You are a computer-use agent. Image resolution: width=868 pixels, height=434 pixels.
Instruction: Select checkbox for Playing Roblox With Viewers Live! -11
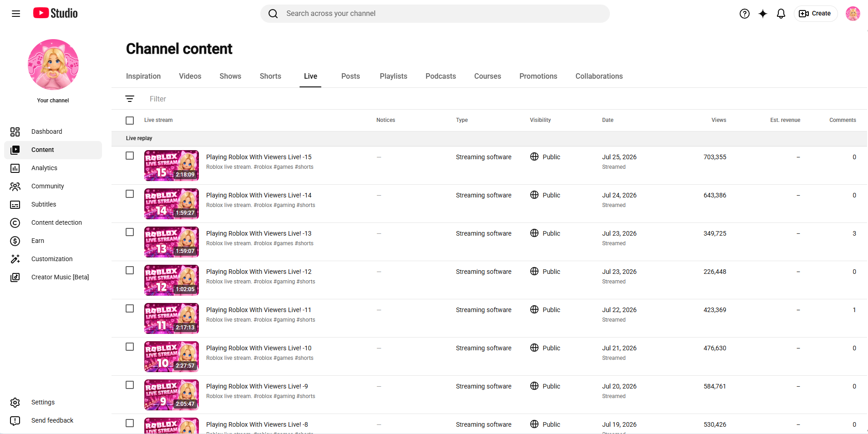coord(130,308)
